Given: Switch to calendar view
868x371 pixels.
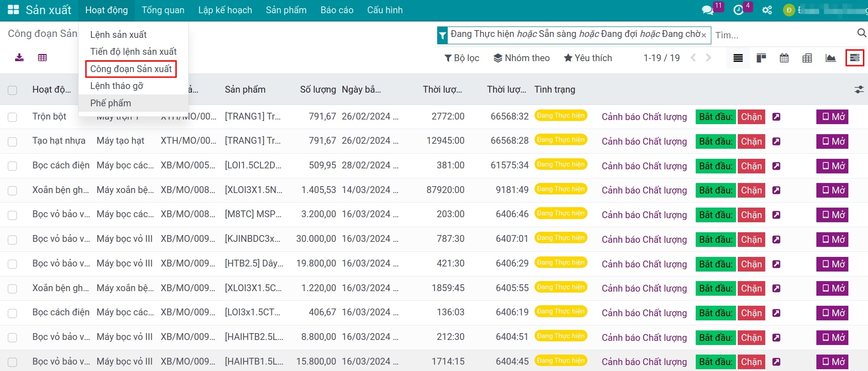Looking at the screenshot, I should 784,58.
